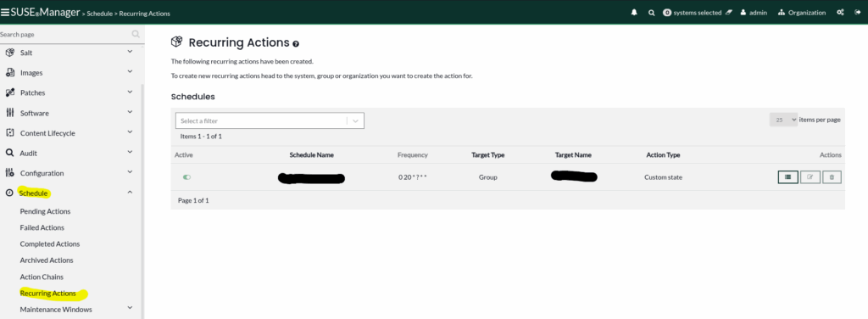Open the hamburger navigation menu icon
The height and width of the screenshot is (319, 868).
5,12
